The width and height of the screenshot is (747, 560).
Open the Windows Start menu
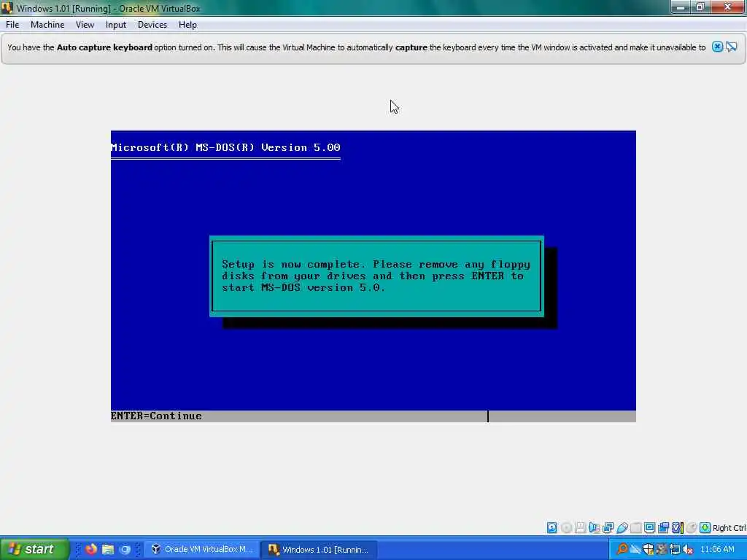34,549
